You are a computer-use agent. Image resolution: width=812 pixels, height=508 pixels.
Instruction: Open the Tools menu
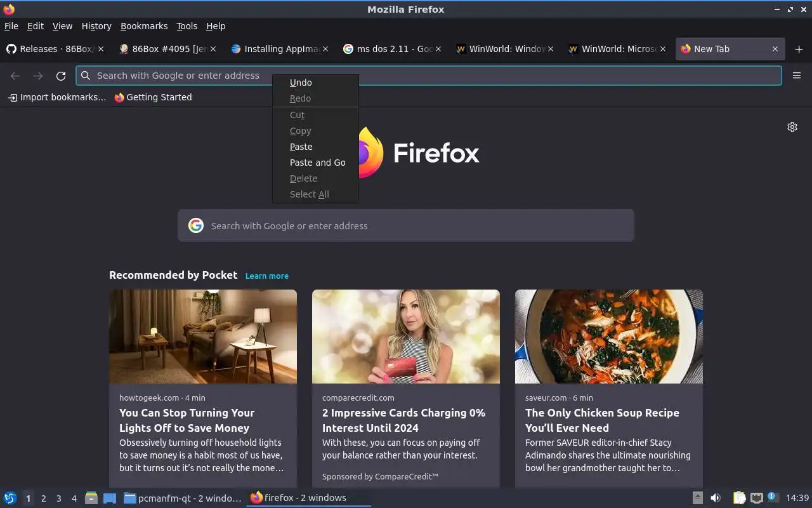[187, 26]
